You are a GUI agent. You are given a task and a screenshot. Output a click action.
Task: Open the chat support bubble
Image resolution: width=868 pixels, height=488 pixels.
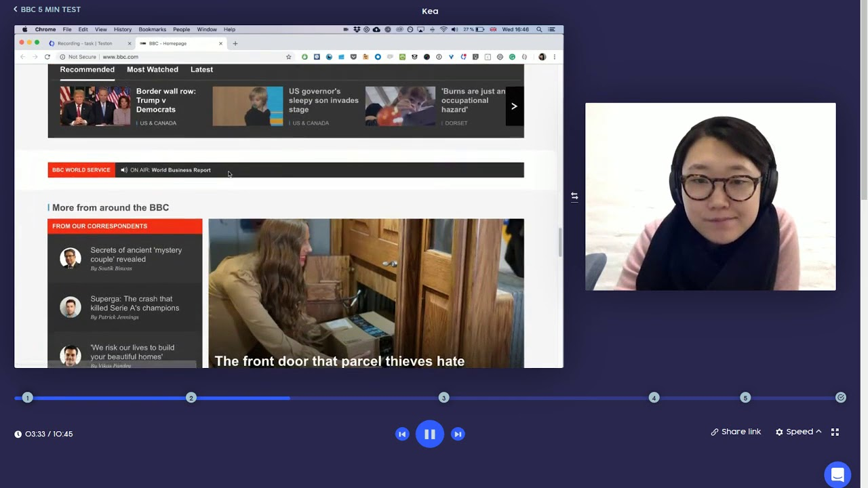tap(837, 474)
